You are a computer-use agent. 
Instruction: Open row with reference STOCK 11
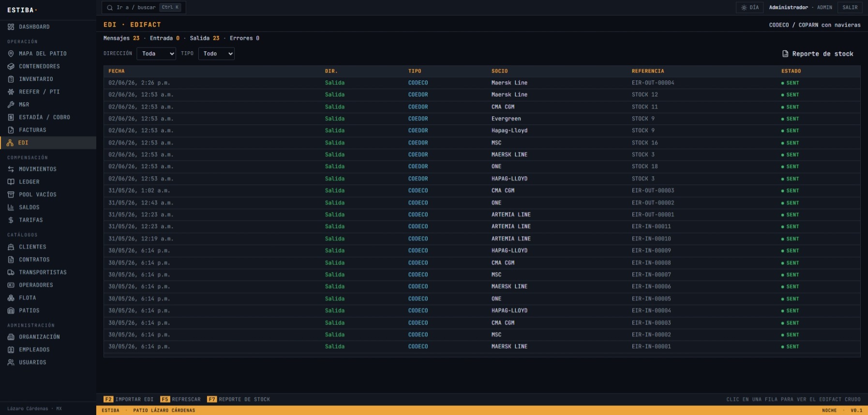click(x=482, y=107)
